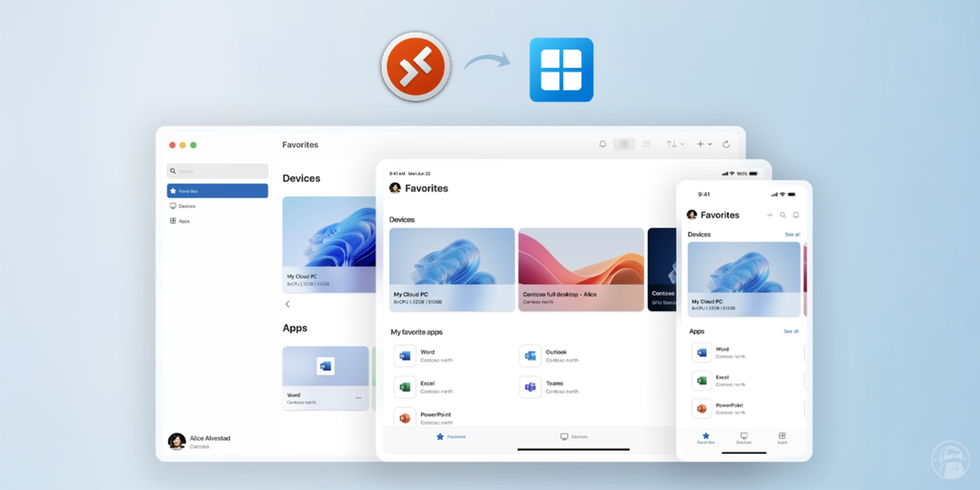Launch Outlook from tablet favorite apps

549,356
